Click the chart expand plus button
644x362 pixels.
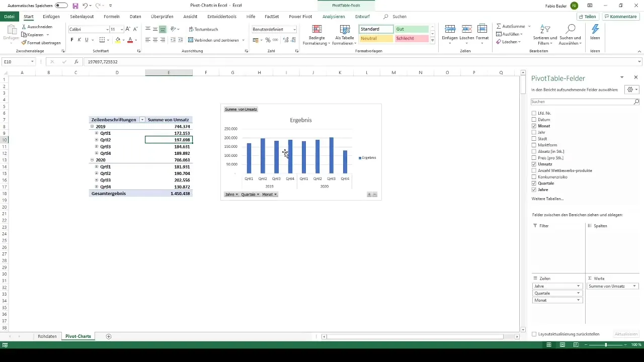[369, 195]
